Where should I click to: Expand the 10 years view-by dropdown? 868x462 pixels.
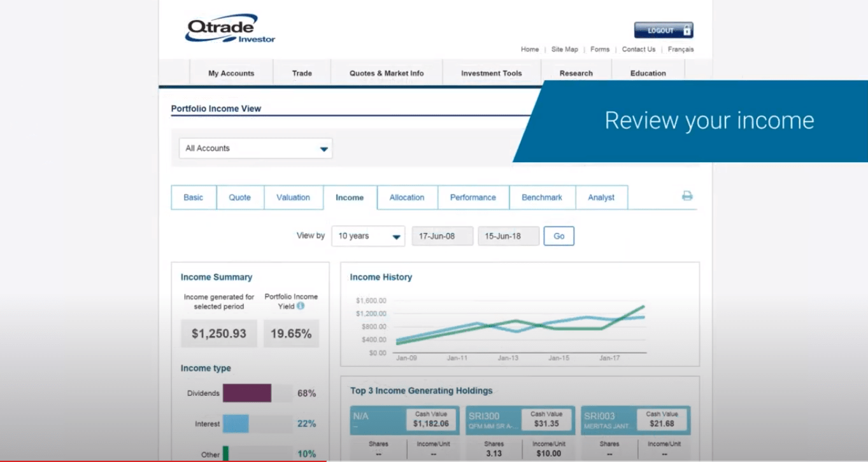click(x=368, y=236)
